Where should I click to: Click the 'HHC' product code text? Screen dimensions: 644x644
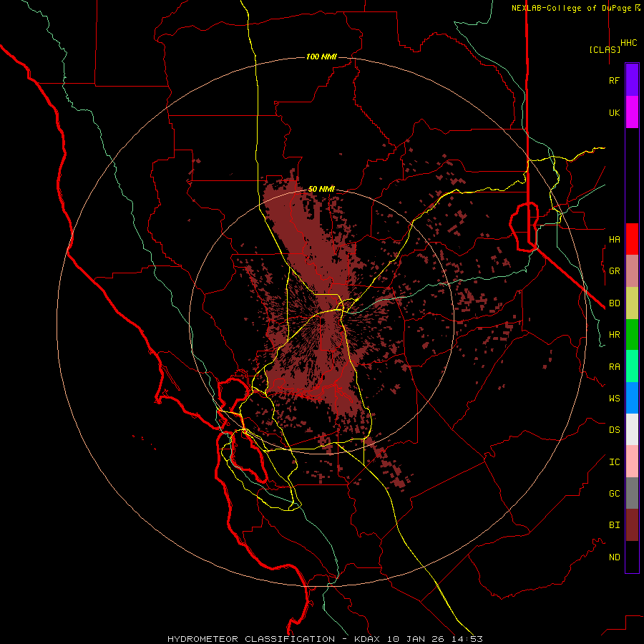tap(629, 43)
